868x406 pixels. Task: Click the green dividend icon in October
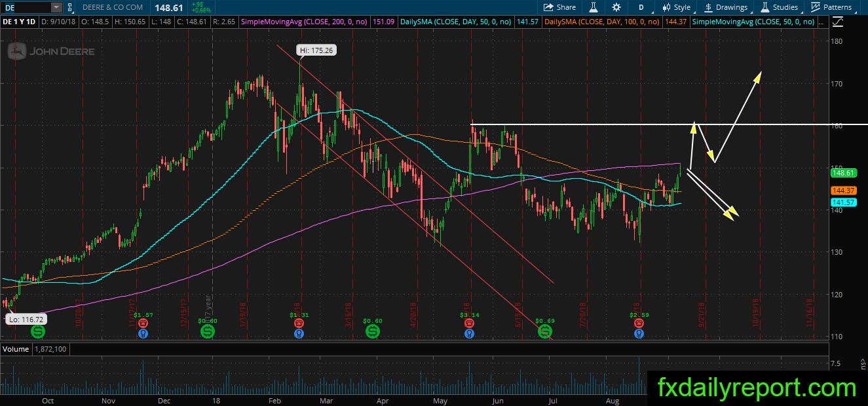38,332
